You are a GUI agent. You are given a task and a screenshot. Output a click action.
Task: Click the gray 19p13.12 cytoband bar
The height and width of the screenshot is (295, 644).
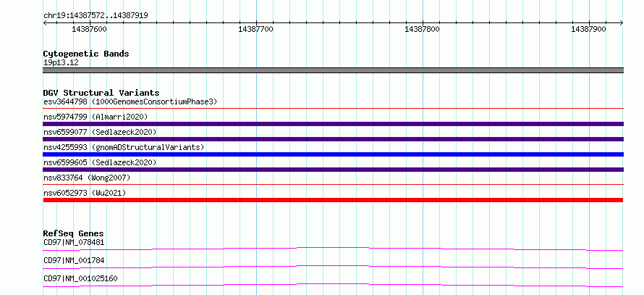pos(333,70)
